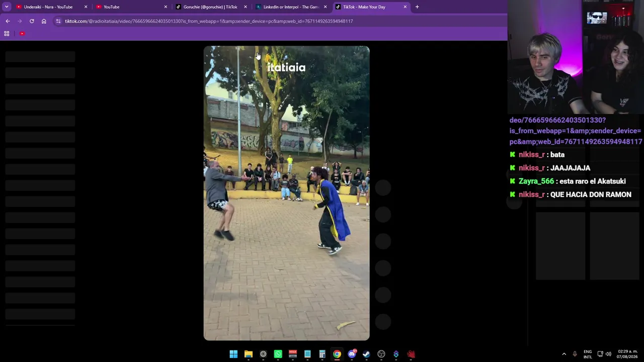View site information for tiktok.com
The width and height of the screenshot is (644, 362).
click(58, 21)
